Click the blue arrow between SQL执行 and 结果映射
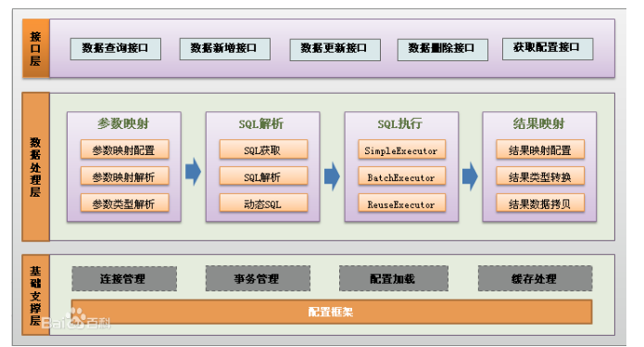 pos(470,176)
